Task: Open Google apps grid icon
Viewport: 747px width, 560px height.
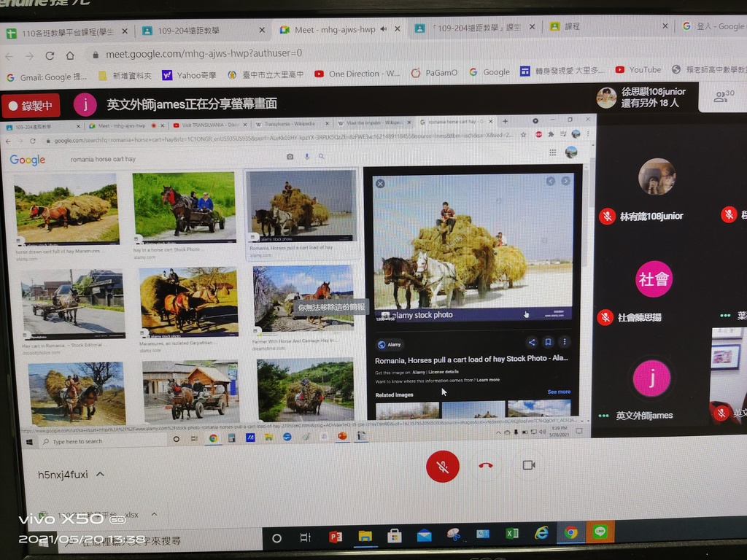Action: point(553,152)
